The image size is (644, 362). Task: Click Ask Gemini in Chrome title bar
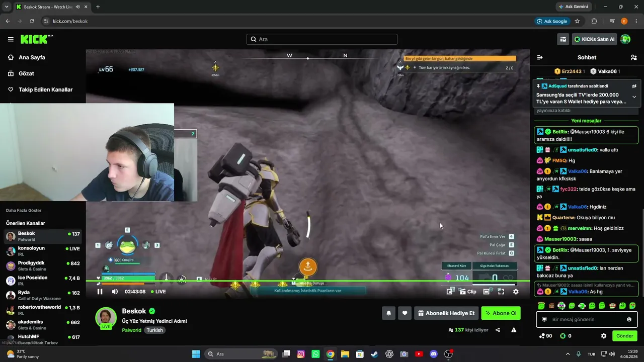573,7
